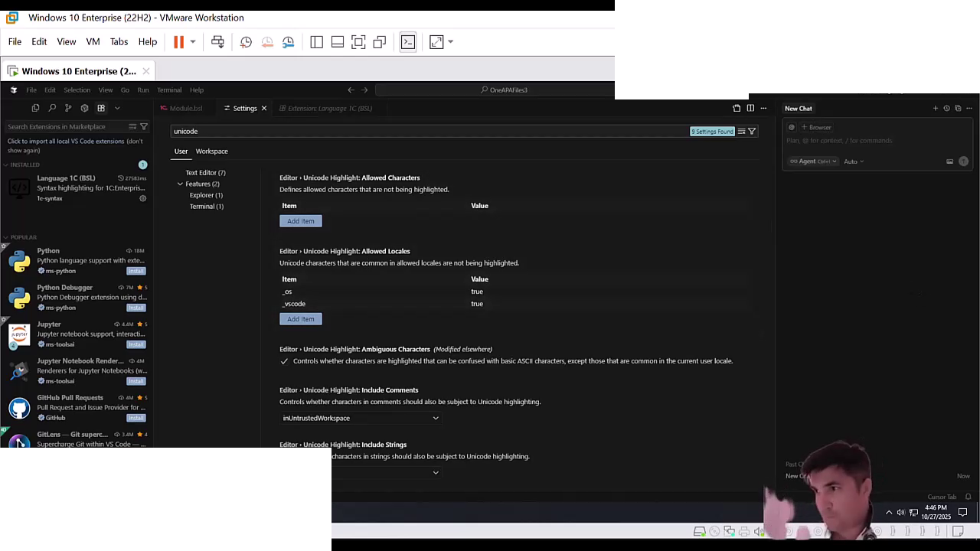
Task: Install the GitHub Pull Requests extension
Action: click(x=136, y=418)
